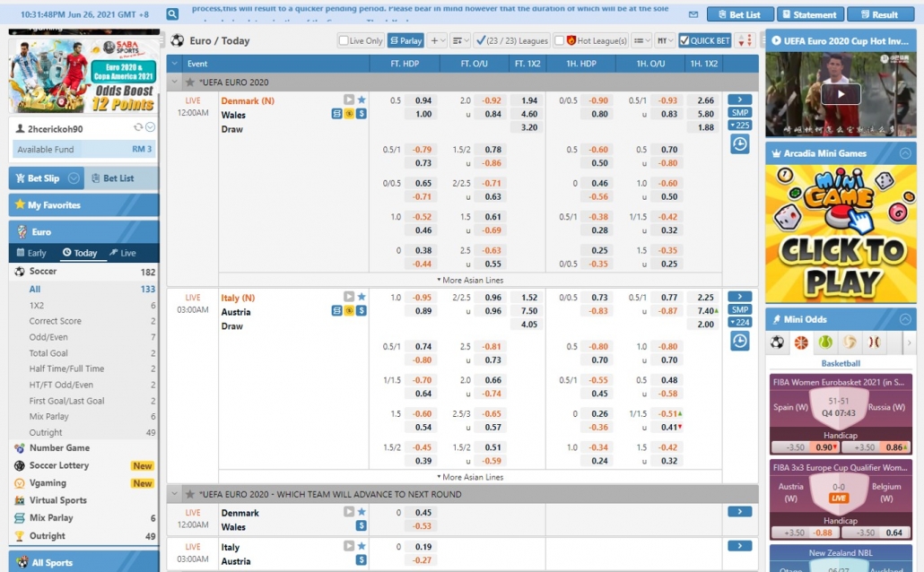Select the baseball icon in Mini Odds
The image size is (924, 572).
(x=874, y=342)
